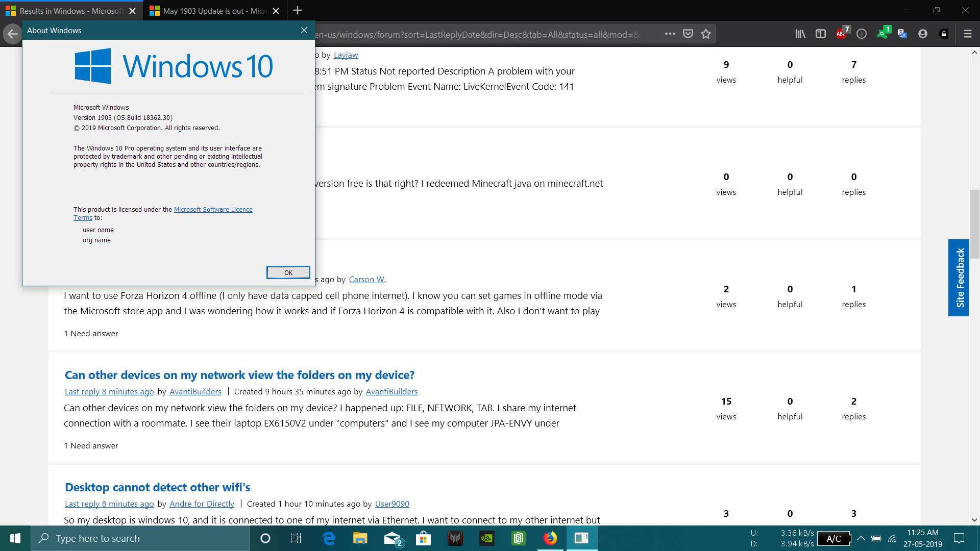Image resolution: width=980 pixels, height=551 pixels.
Task: Open the Google Translate extension
Action: [x=902, y=34]
